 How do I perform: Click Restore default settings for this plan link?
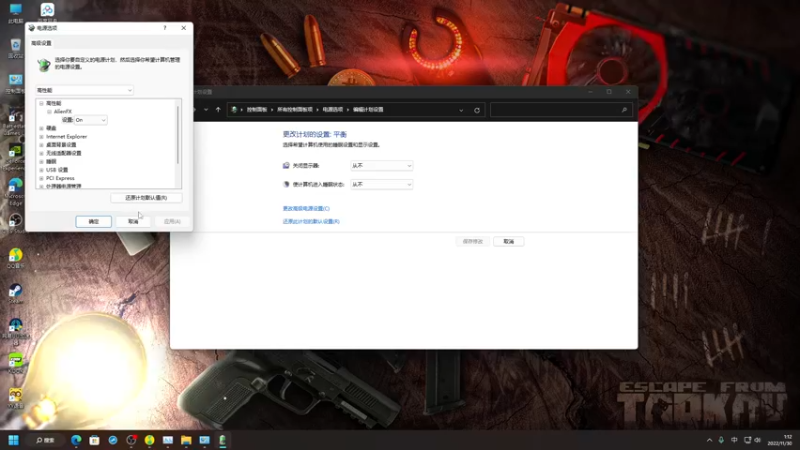(x=311, y=221)
